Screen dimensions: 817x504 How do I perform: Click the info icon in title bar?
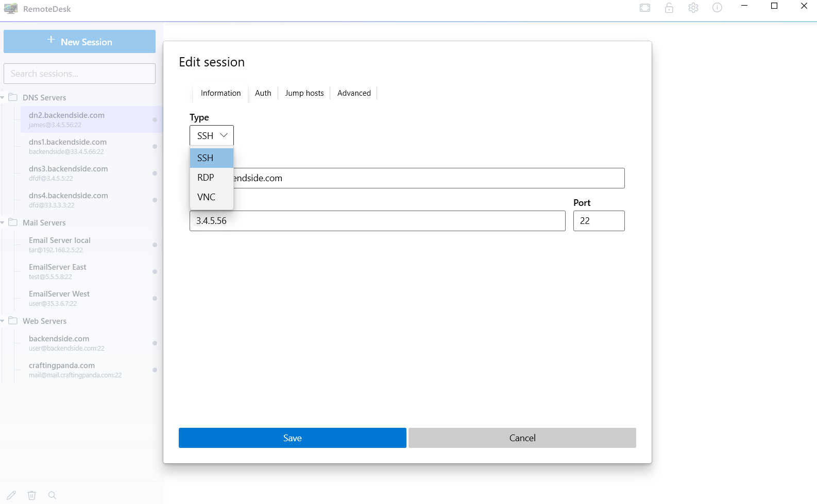point(717,8)
